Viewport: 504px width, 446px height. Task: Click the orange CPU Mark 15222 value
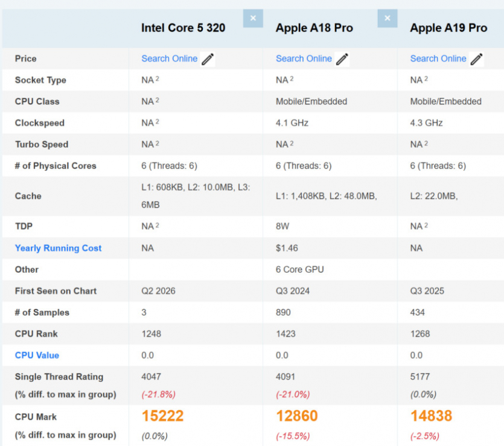coord(162,415)
